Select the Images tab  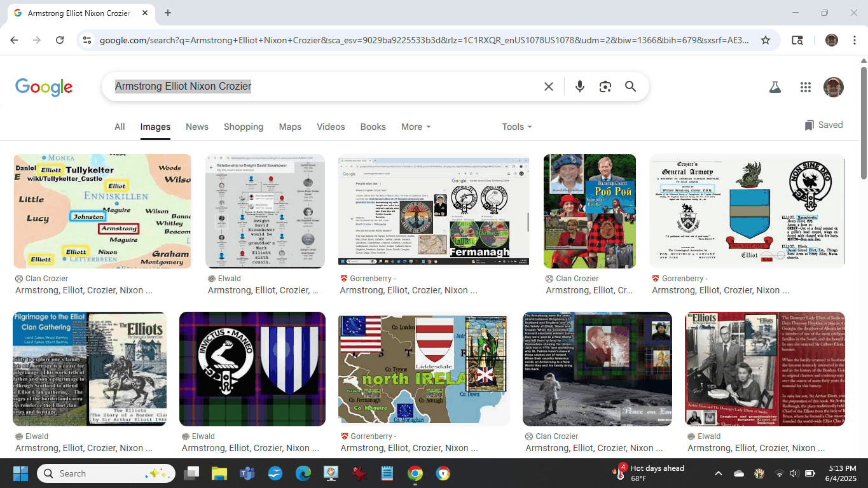[155, 127]
